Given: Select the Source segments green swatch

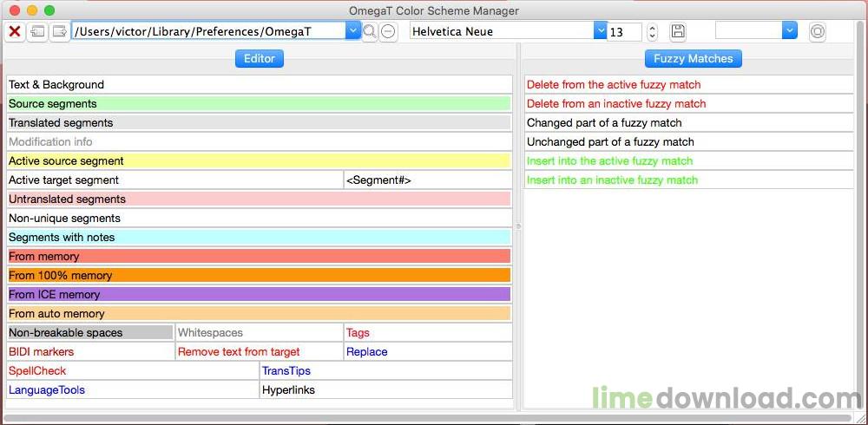Looking at the screenshot, I should (259, 103).
